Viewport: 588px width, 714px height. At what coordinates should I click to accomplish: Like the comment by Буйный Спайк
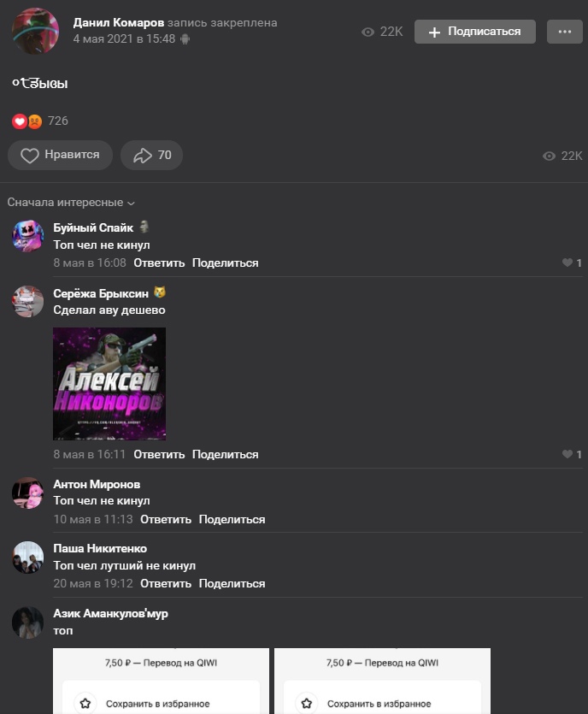point(572,263)
